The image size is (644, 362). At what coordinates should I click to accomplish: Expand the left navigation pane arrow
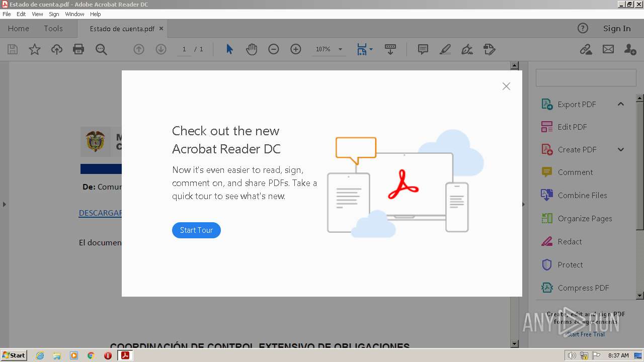tap(5, 204)
